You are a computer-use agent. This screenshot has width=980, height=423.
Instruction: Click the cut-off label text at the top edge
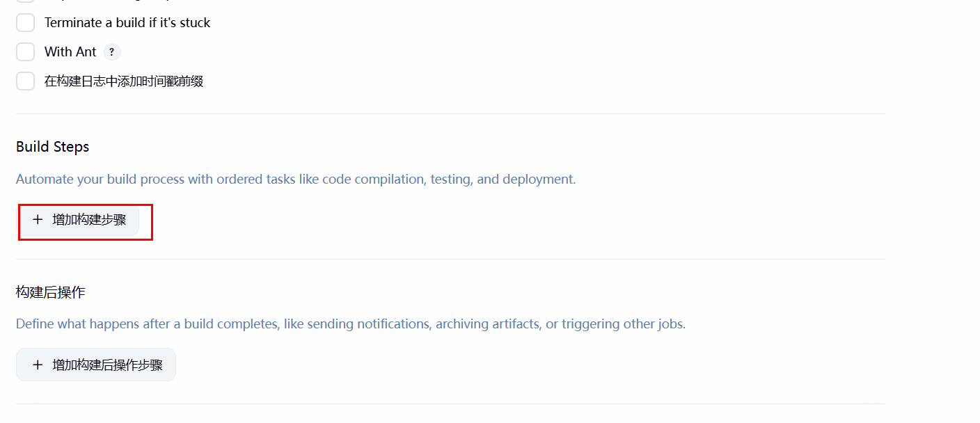pyautogui.click(x=104, y=1)
